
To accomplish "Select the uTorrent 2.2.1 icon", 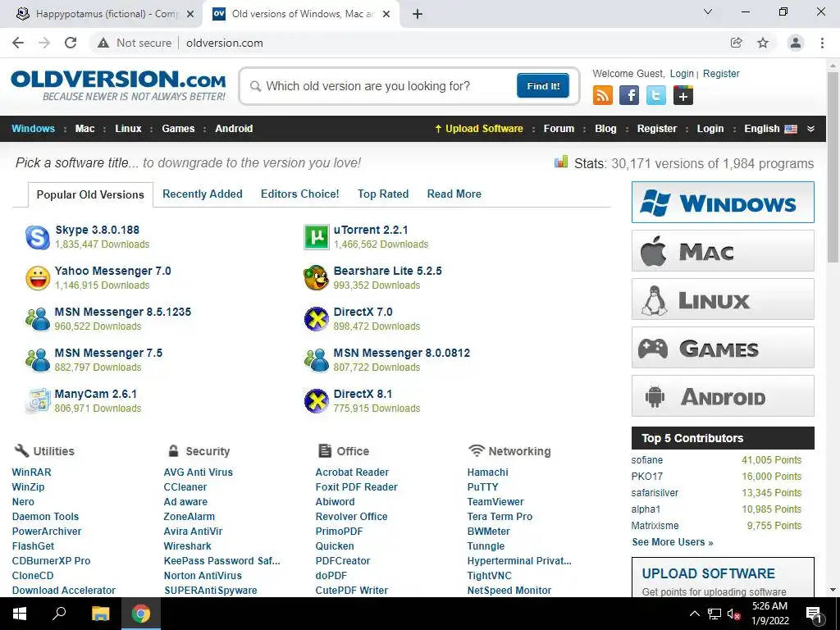I will [317, 237].
